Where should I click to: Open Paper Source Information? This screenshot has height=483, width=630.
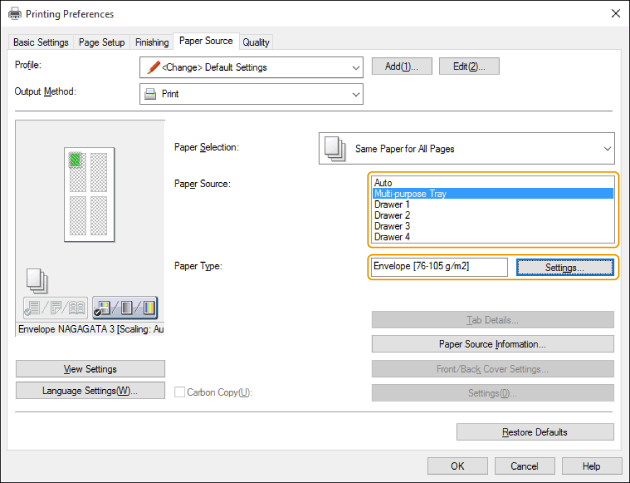[x=492, y=344]
